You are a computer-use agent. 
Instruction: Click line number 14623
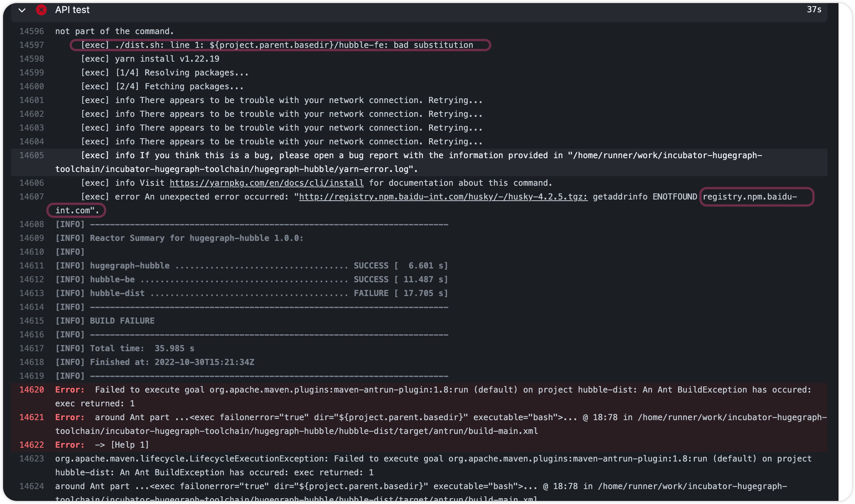pos(32,459)
